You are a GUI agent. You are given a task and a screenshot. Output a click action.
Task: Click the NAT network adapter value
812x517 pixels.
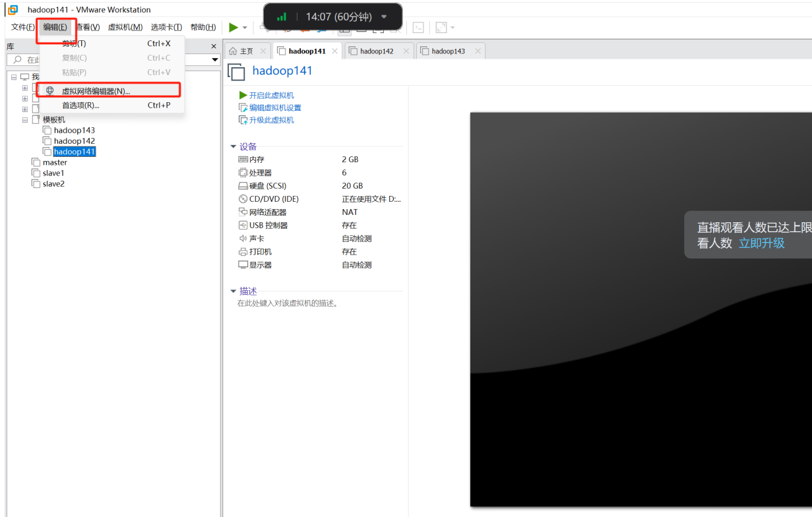(350, 212)
